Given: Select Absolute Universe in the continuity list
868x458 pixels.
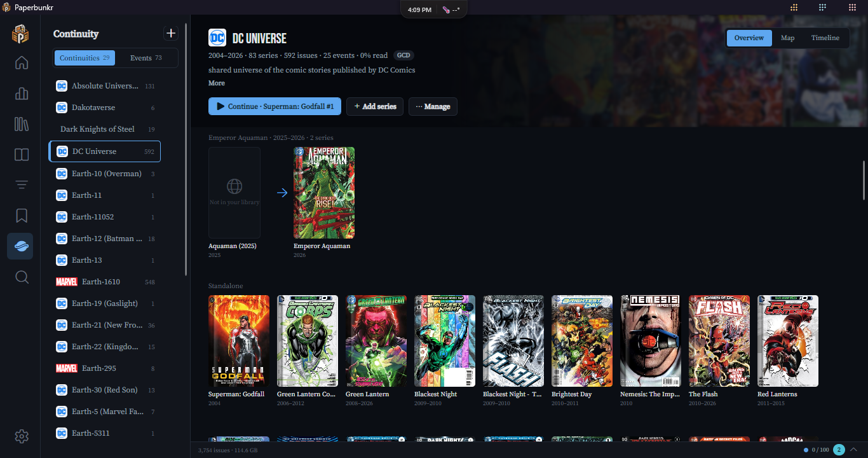Looking at the screenshot, I should click(105, 86).
